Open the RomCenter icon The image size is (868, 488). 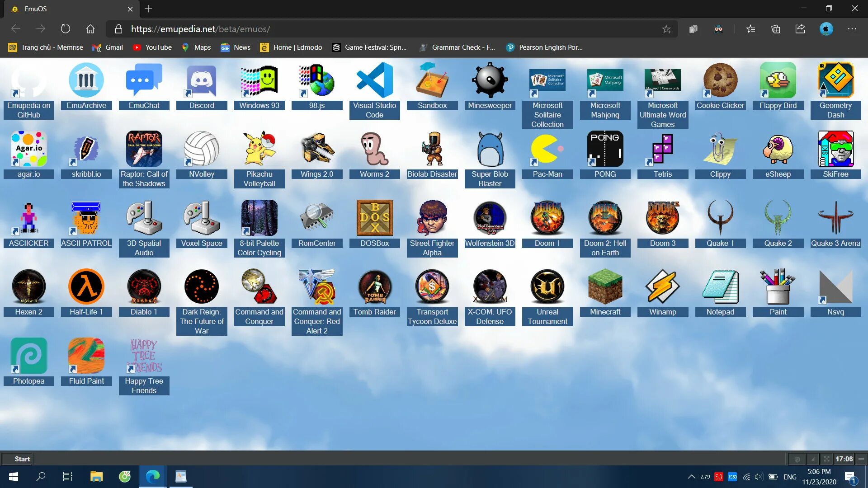pyautogui.click(x=317, y=224)
